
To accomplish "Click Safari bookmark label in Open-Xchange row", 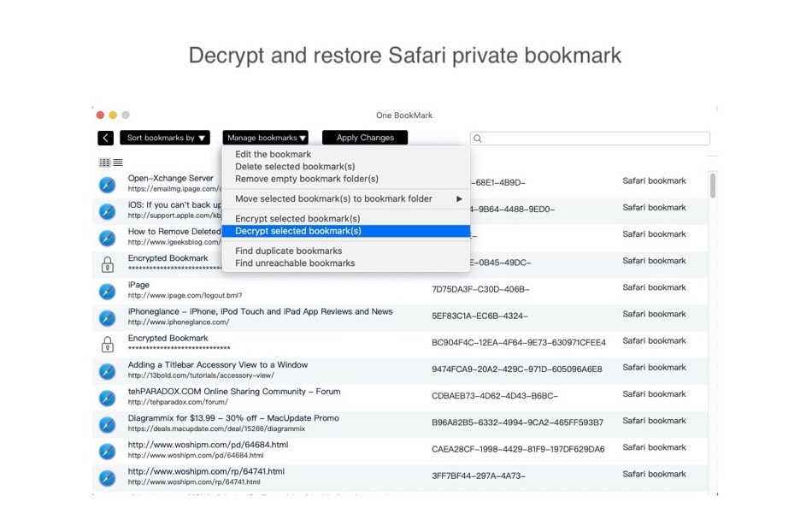I will 654,181.
